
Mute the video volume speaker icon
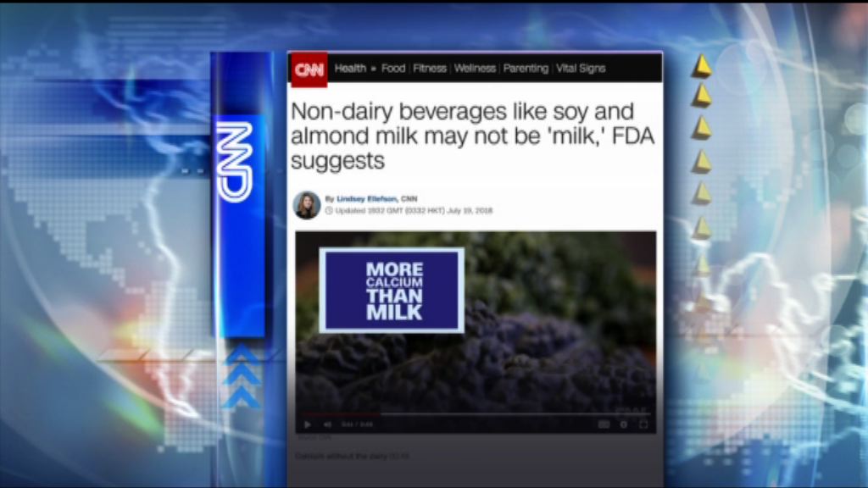[x=328, y=425]
